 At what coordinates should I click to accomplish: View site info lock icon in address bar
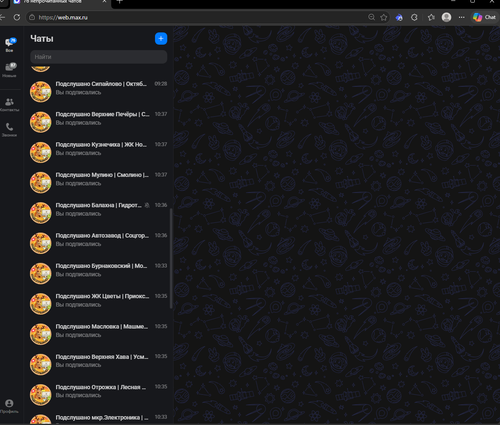coord(32,17)
